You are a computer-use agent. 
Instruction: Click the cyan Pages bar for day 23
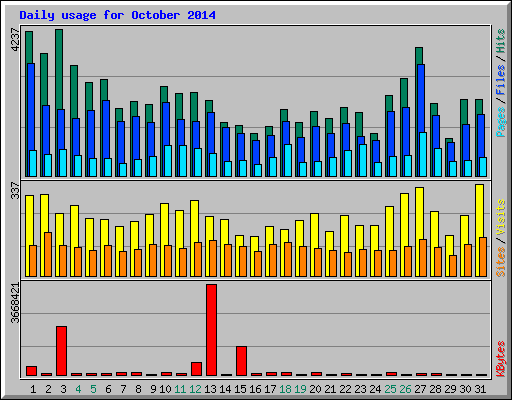click(363, 160)
